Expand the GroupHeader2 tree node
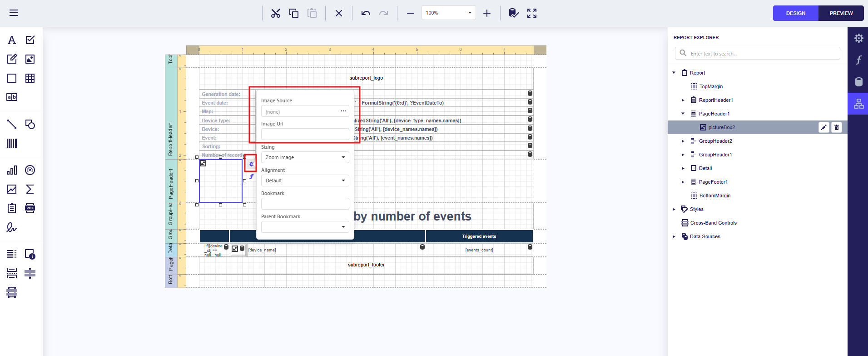The width and height of the screenshot is (868, 356). click(x=683, y=141)
